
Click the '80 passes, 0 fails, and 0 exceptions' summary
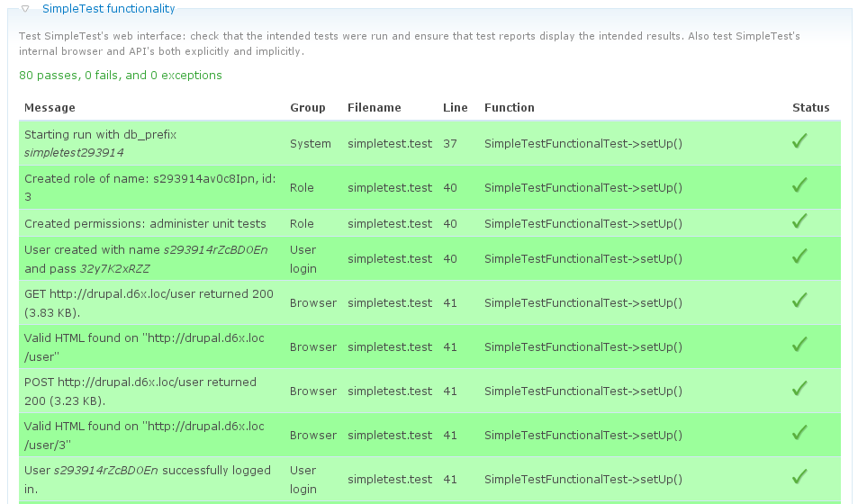[121, 76]
